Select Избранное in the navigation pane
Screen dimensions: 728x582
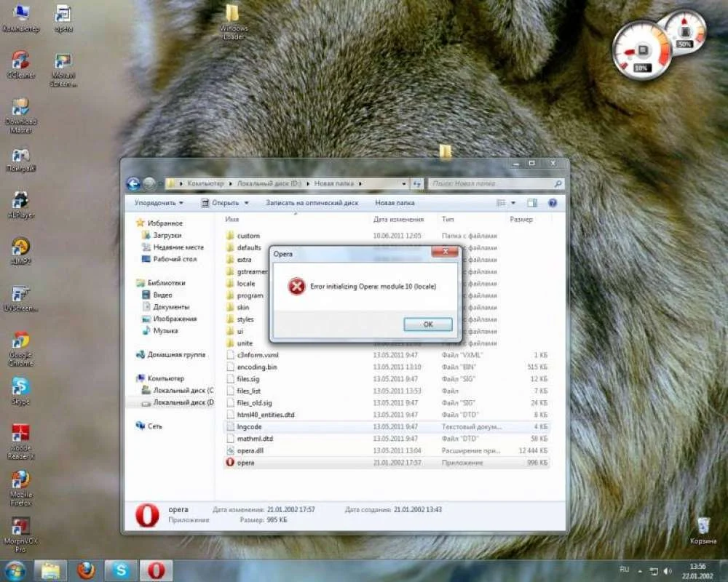coord(165,223)
